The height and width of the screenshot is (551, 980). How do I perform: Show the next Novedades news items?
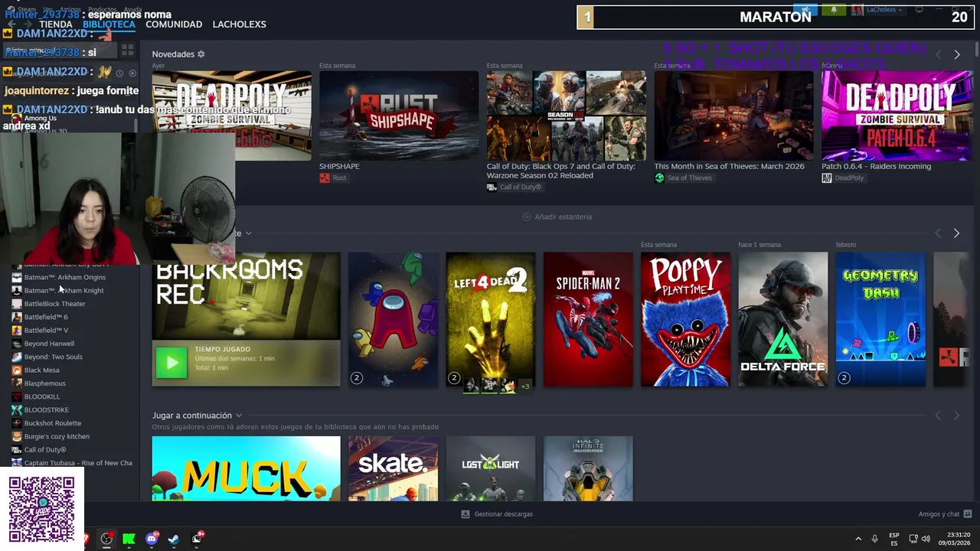956,55
